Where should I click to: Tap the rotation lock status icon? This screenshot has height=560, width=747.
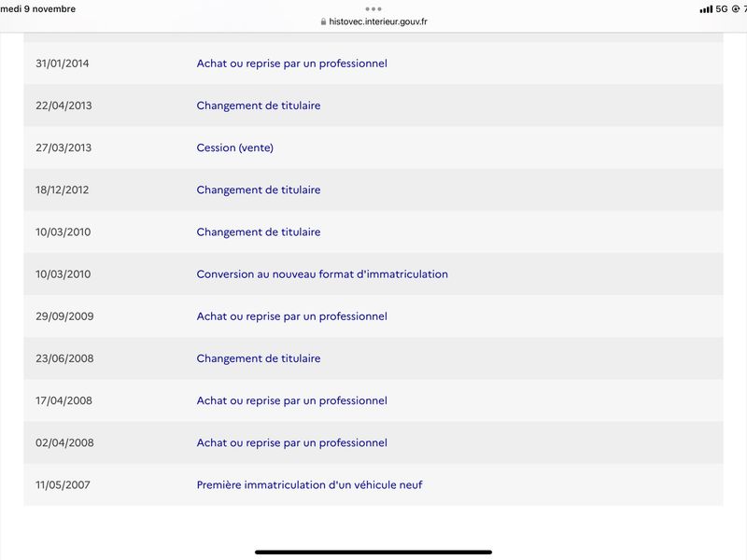[736, 9]
